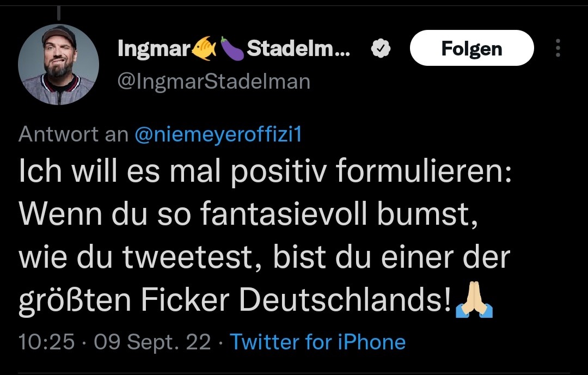Click the praying hands emoji in tweet
The image size is (588, 375).
coord(474,300)
